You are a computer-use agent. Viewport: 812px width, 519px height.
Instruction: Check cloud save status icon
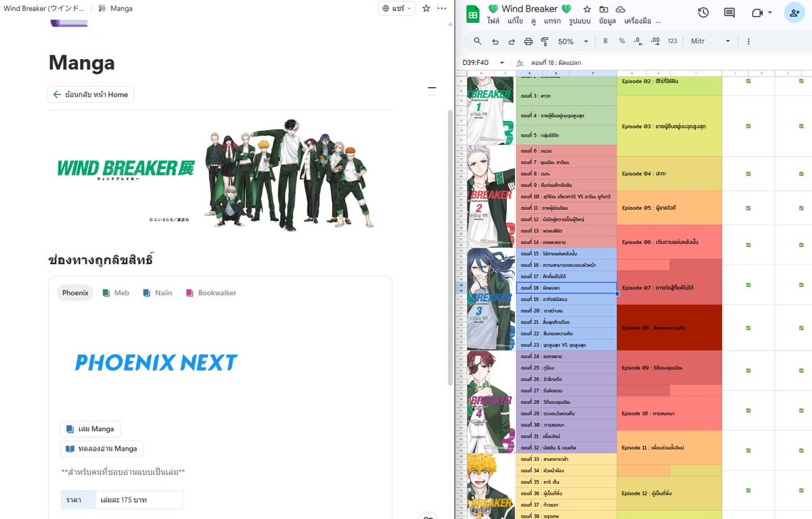click(x=620, y=9)
